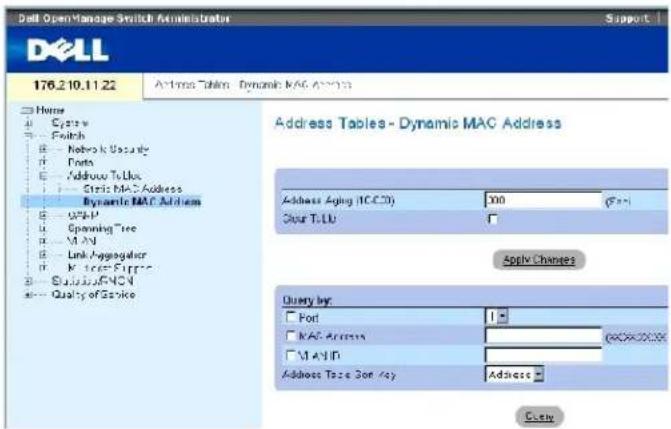
Task: Select System in the navigation tree
Action: pyautogui.click(x=70, y=123)
